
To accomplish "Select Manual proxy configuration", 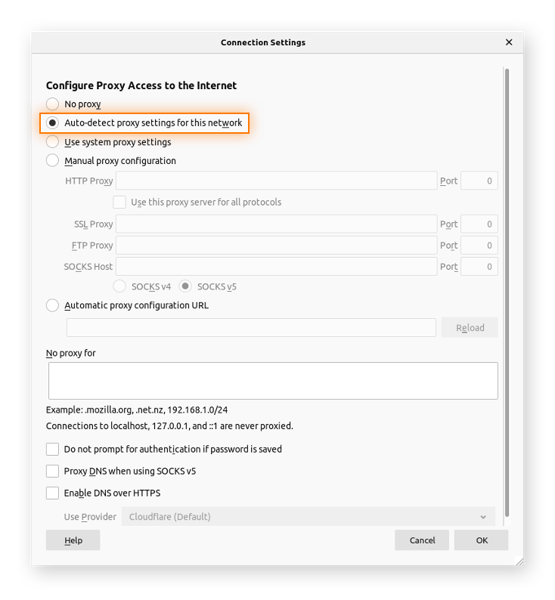I will [52, 160].
